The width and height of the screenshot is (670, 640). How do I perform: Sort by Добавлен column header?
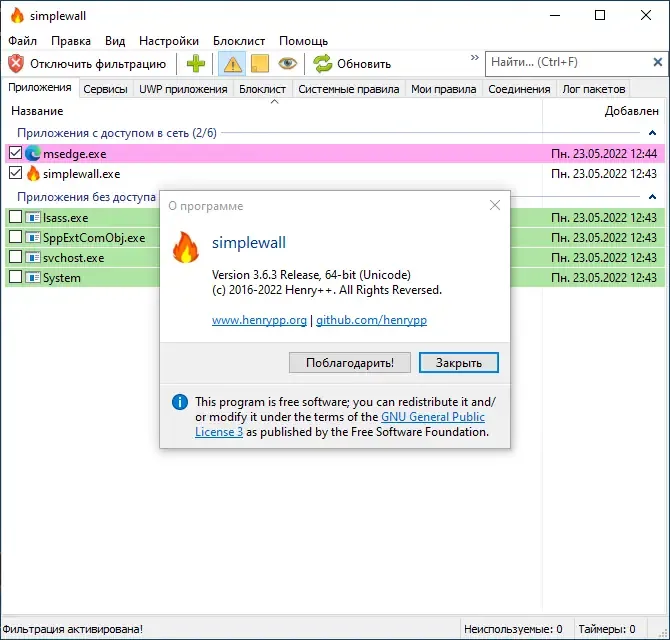pyautogui.click(x=631, y=111)
